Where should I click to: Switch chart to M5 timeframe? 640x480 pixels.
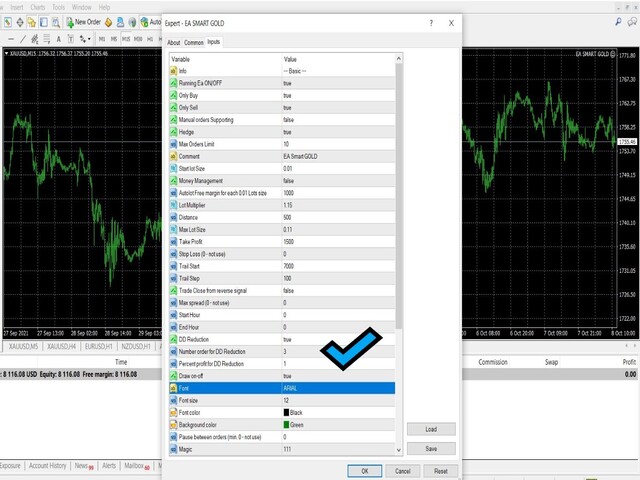[114, 39]
